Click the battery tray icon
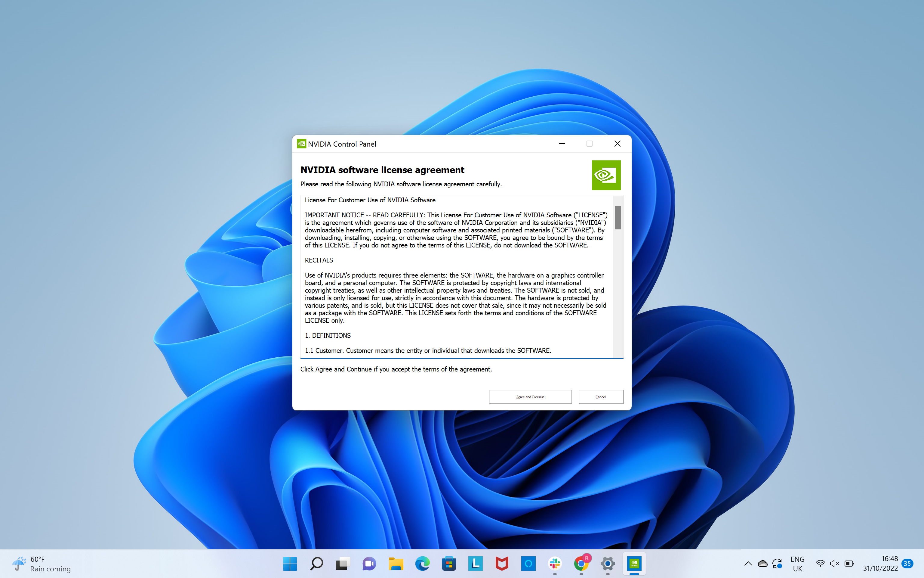 849,564
